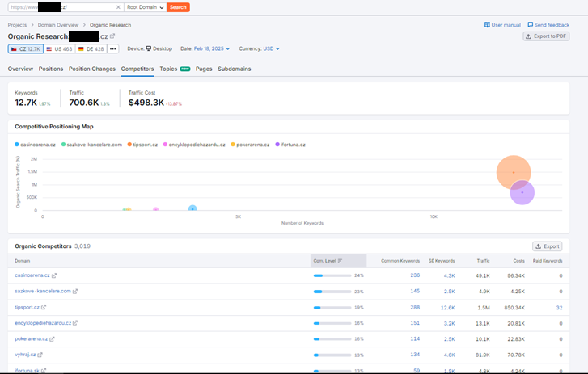Screen dimensions: 588x374
Task: Select the CZ 12.7K database
Action: (26, 49)
